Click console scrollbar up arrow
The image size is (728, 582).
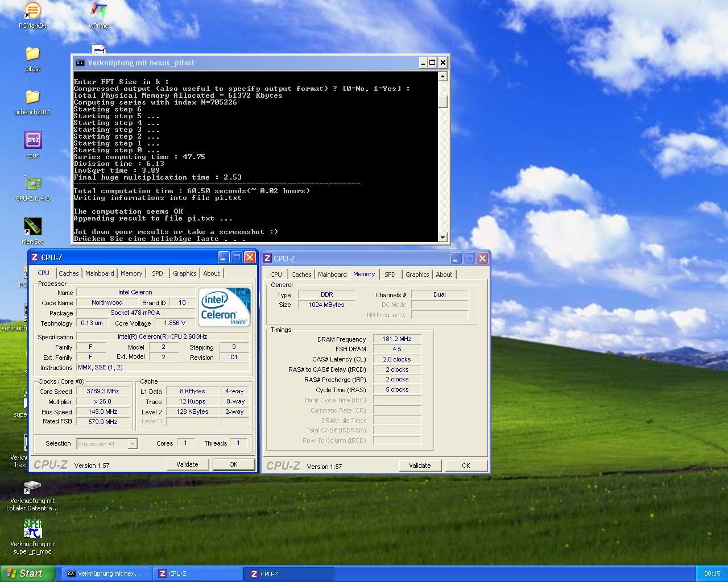[x=443, y=76]
